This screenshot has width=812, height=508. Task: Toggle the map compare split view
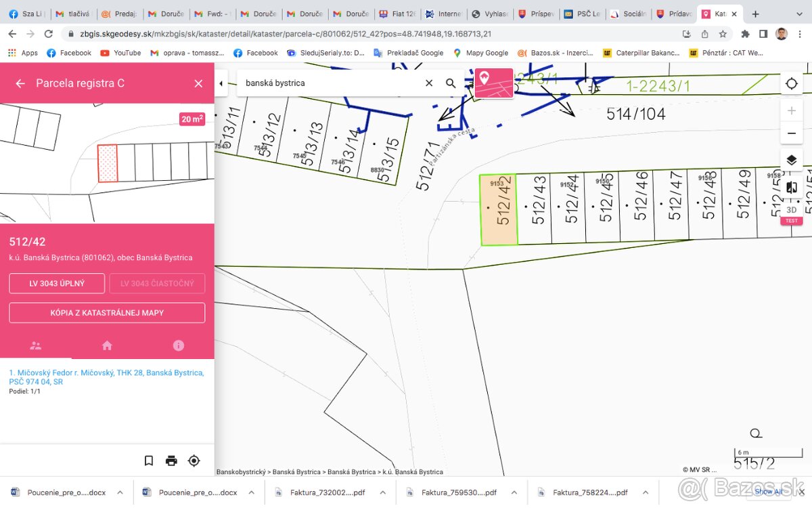pos(791,188)
